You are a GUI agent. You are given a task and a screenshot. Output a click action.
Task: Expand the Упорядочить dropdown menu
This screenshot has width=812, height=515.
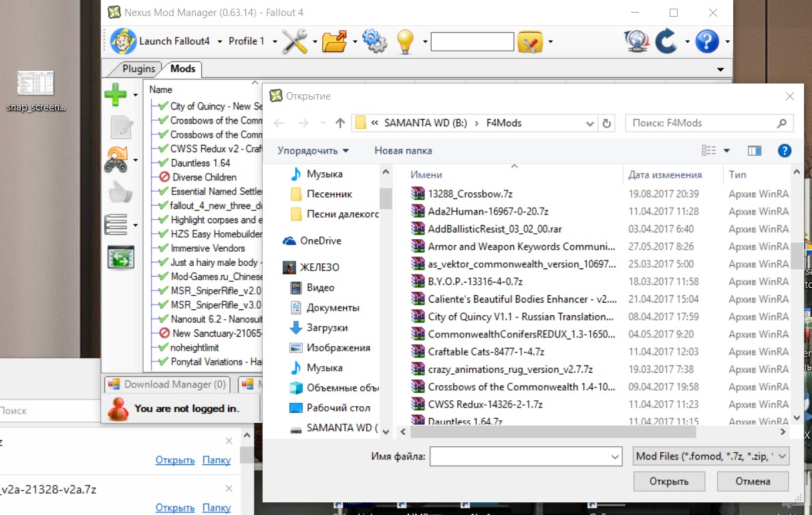pyautogui.click(x=313, y=151)
